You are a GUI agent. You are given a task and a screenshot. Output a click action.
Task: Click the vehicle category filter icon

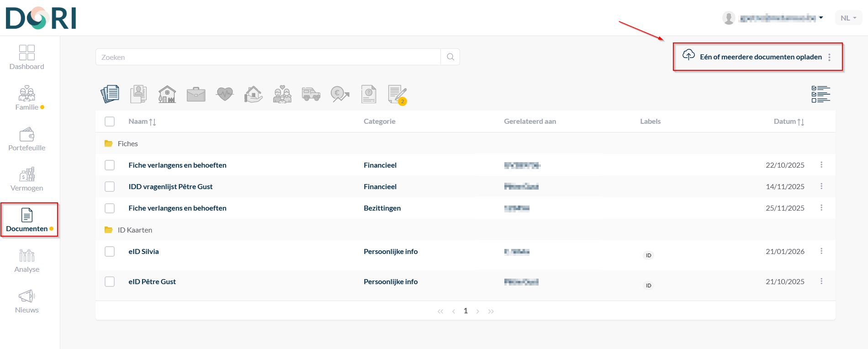click(x=311, y=94)
